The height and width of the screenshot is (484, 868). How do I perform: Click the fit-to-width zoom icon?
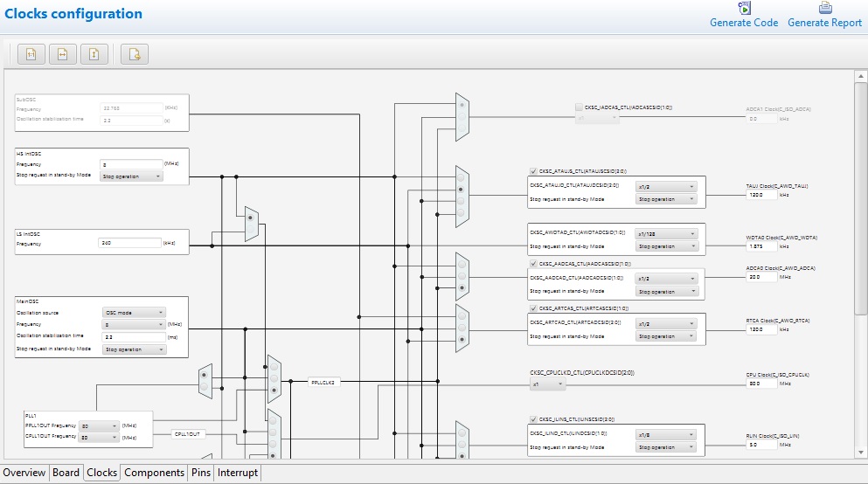pos(63,54)
